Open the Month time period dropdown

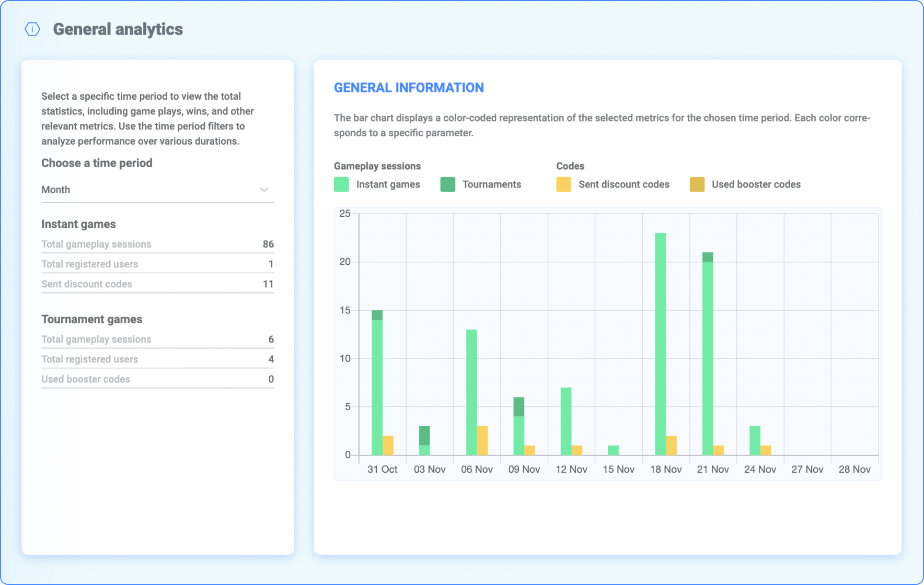click(x=157, y=190)
